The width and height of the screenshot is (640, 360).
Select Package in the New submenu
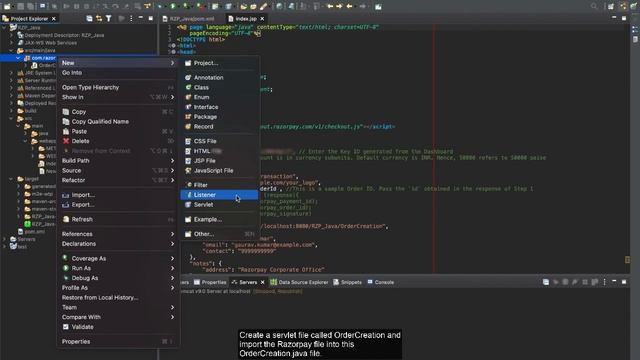pos(219,117)
